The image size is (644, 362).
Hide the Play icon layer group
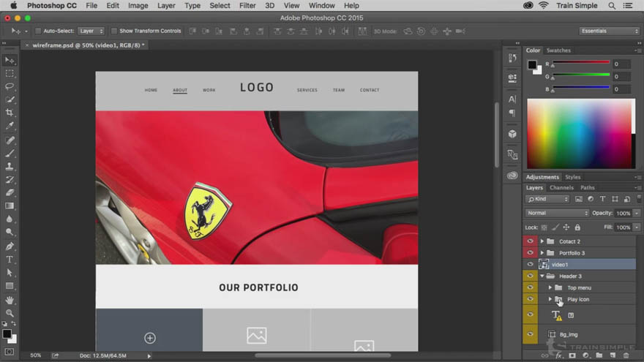(x=530, y=299)
